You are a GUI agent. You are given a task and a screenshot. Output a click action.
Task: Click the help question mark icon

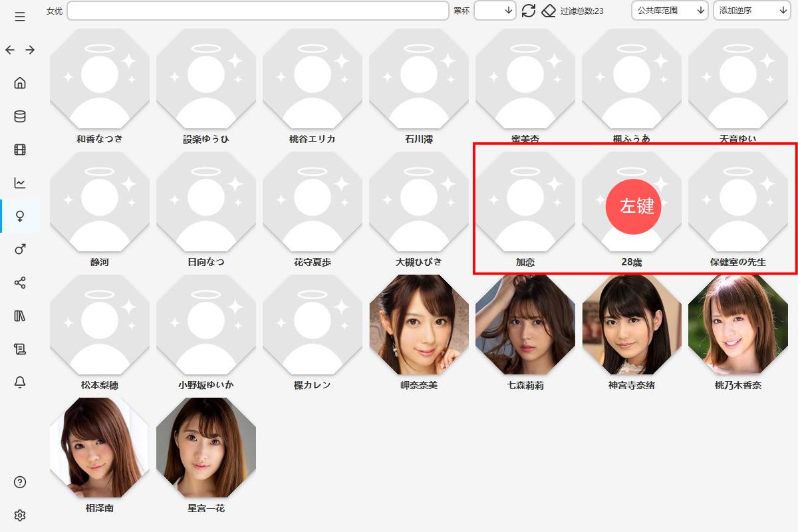click(20, 482)
